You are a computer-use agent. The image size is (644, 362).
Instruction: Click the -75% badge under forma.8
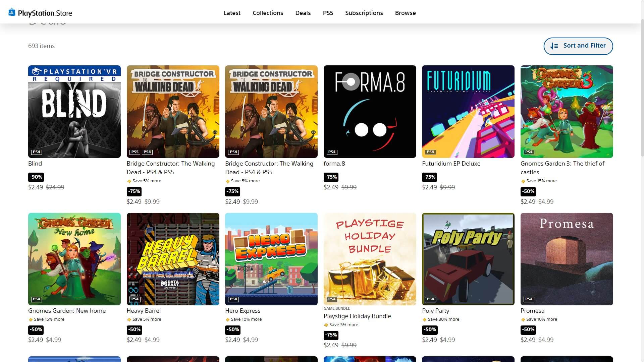tap(331, 177)
